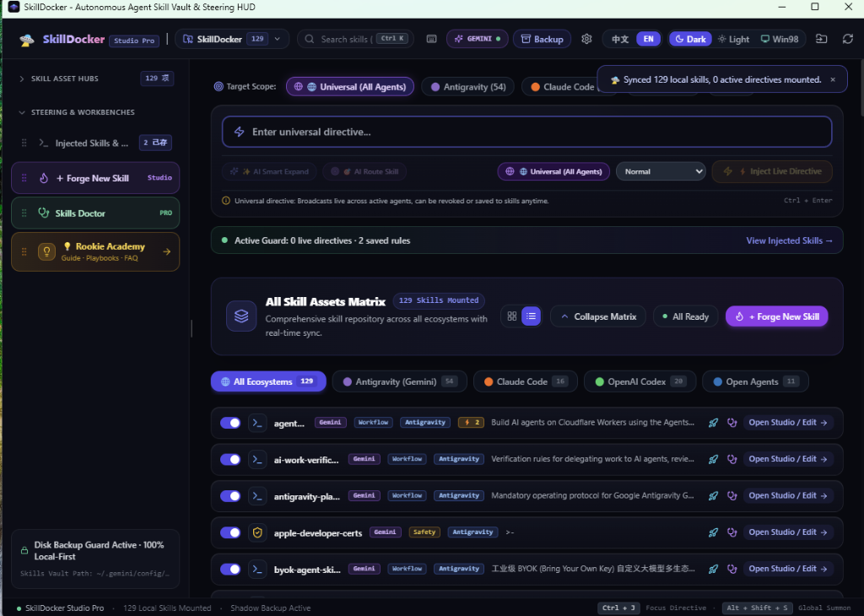Switch to list view icon in matrix header
This screenshot has width=864, height=616.
532,316
